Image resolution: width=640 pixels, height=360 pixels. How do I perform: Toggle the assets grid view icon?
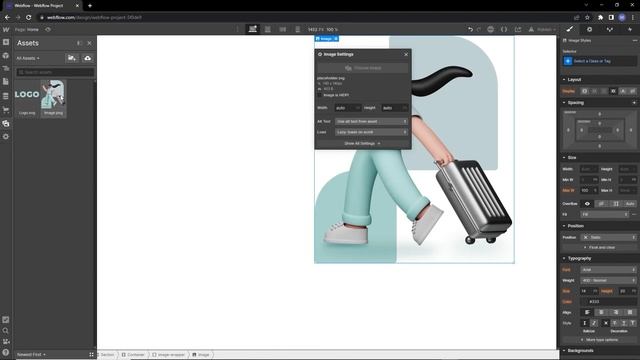tap(91, 355)
